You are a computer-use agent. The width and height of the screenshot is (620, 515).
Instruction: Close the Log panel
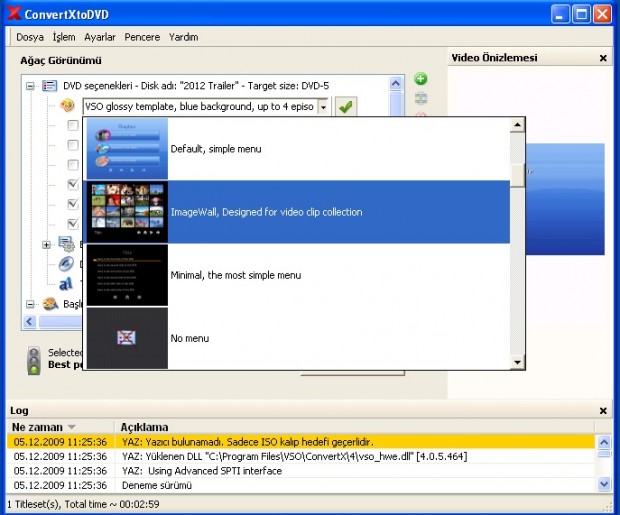[x=603, y=411]
